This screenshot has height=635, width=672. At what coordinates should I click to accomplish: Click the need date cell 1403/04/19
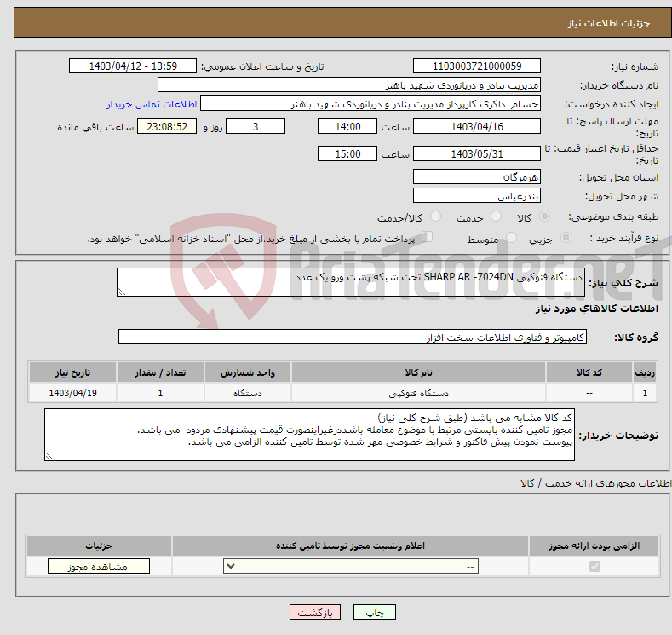73,393
